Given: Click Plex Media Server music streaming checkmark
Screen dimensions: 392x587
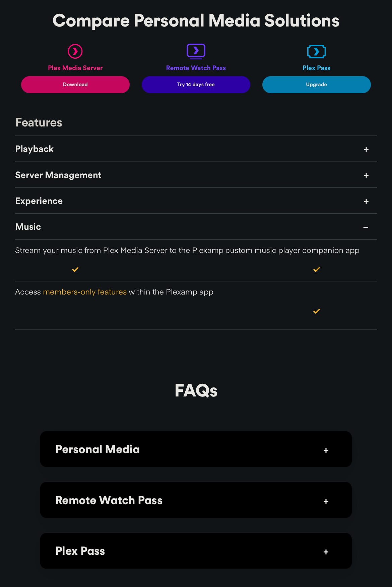Looking at the screenshot, I should (75, 269).
